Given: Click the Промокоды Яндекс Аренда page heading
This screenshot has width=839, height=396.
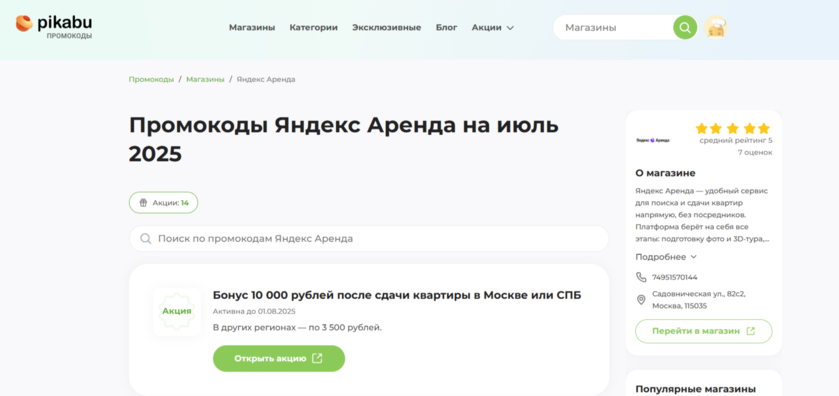Looking at the screenshot, I should (344, 139).
